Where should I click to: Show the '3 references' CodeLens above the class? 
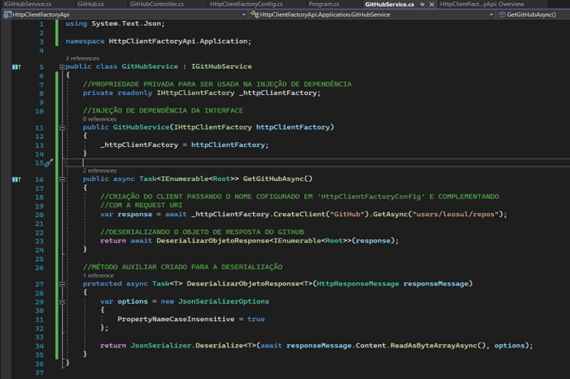click(82, 58)
